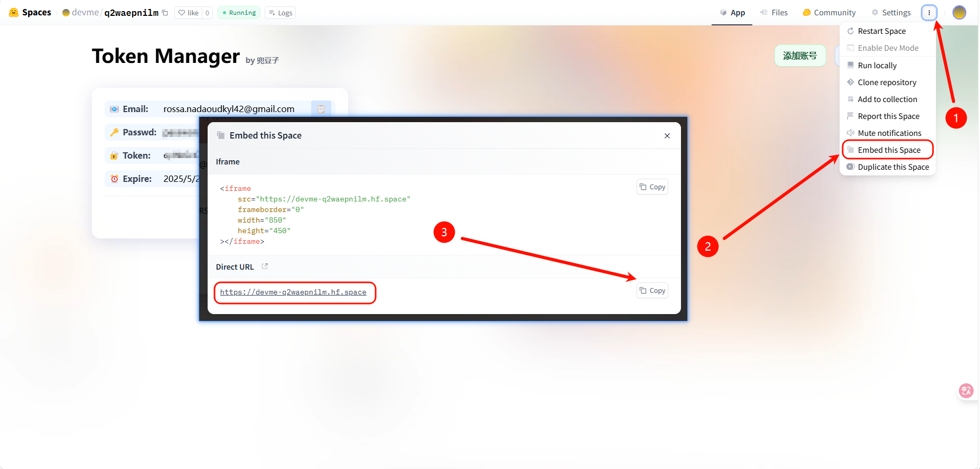Screen dimensions: 980x469
Task: Switch to the App tab
Action: (x=732, y=13)
